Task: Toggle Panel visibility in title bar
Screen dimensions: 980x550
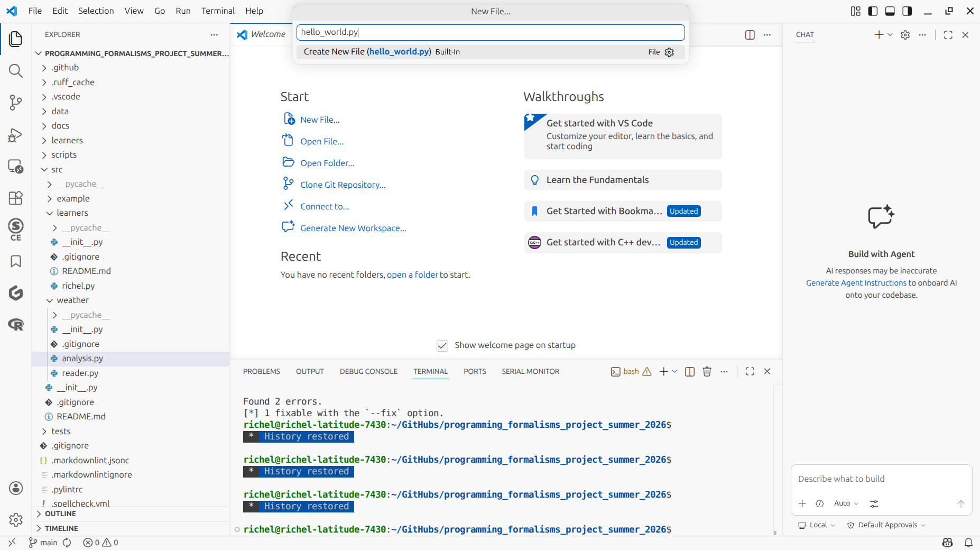Action: point(890,11)
